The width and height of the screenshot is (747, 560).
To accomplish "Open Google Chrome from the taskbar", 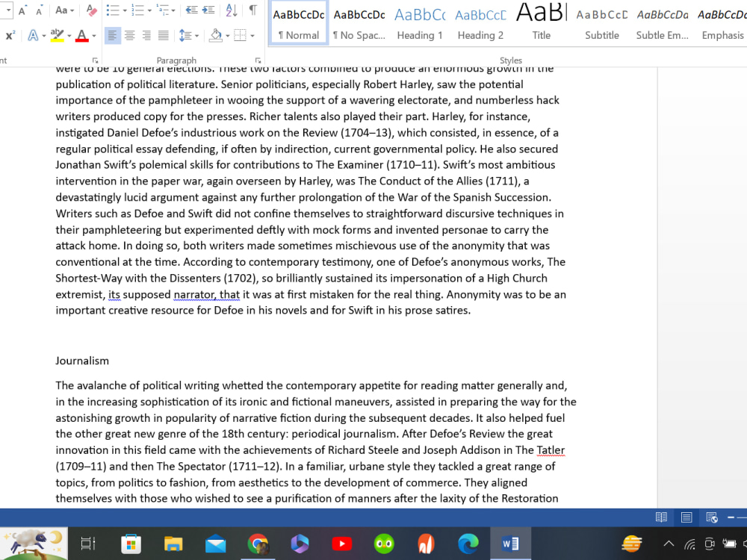I will point(258,544).
